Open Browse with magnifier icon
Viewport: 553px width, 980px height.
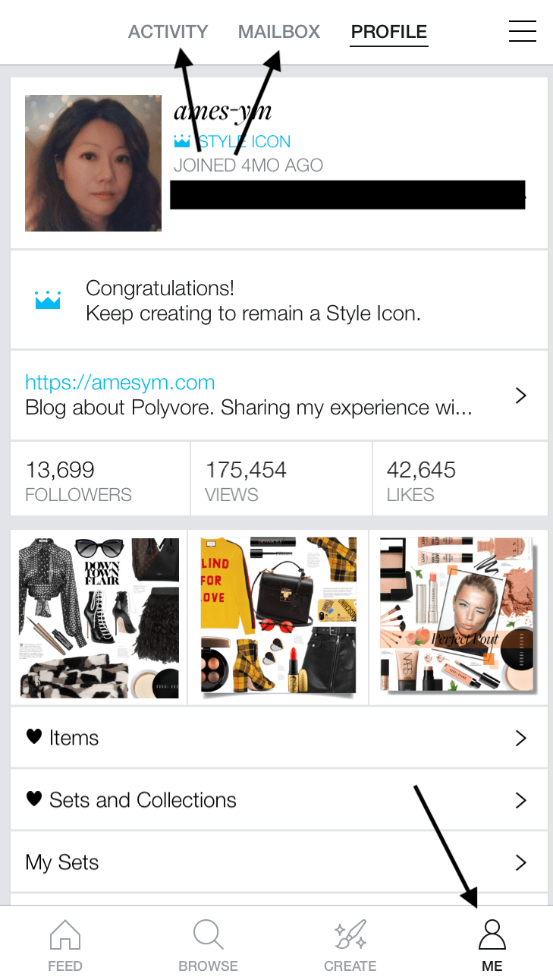(x=208, y=935)
